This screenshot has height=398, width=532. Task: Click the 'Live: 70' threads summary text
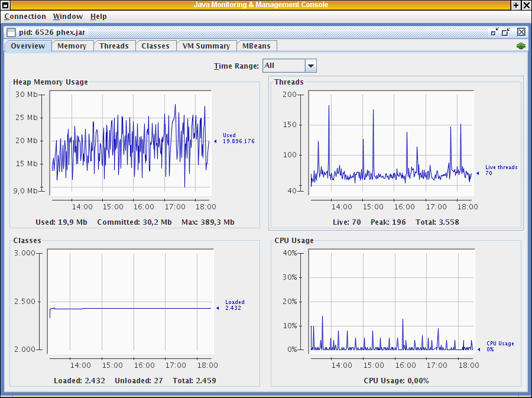(x=347, y=222)
